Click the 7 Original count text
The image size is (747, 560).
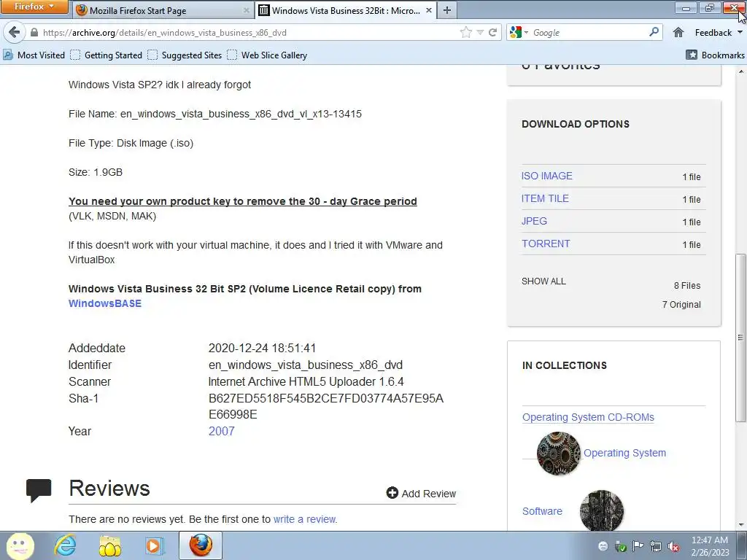(681, 304)
